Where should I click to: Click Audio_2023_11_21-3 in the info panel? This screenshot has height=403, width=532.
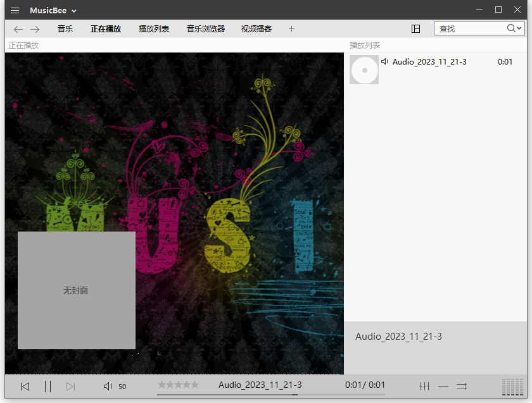click(398, 336)
